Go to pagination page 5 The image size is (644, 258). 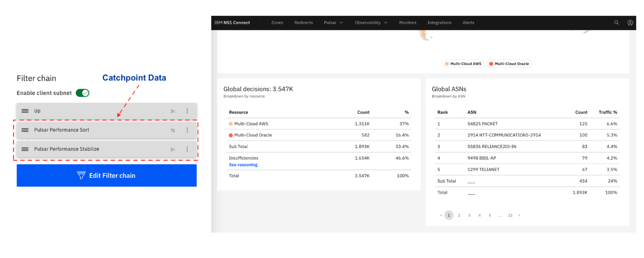[490, 215]
